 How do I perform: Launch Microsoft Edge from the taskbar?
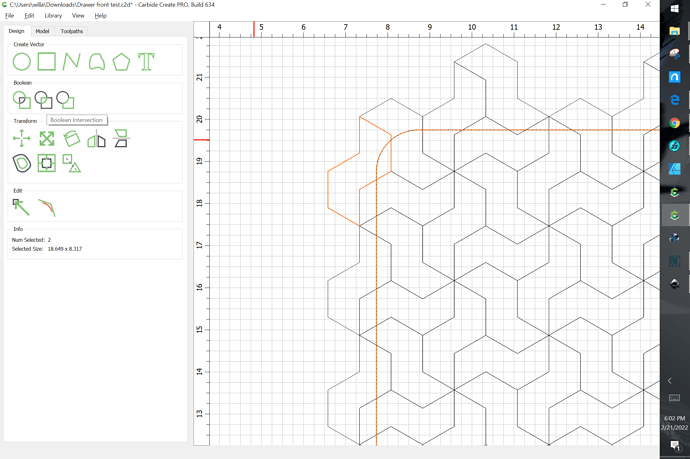[675, 100]
